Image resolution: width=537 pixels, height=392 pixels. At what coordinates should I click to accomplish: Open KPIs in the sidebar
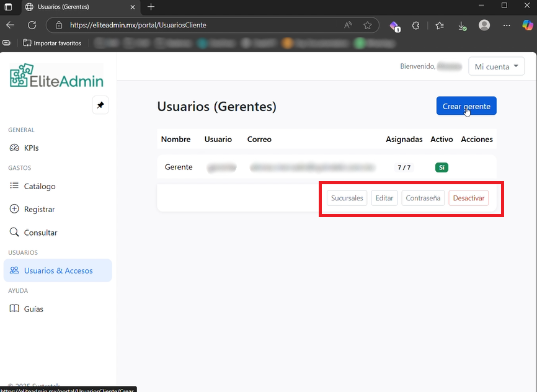(31, 148)
